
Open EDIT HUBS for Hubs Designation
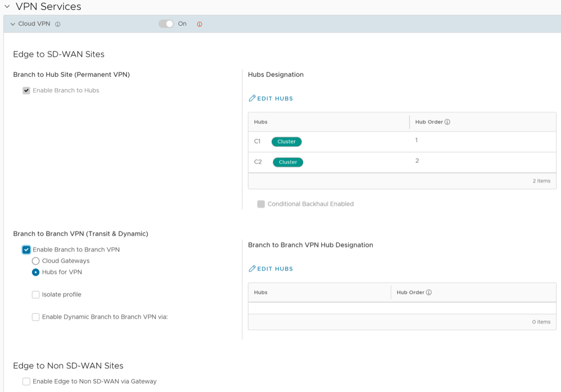[x=275, y=98]
